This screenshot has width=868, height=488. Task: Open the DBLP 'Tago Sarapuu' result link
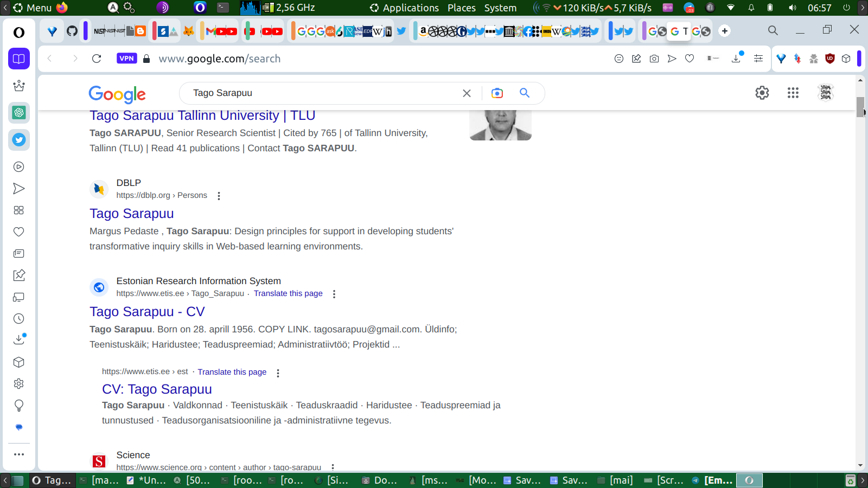(x=132, y=214)
